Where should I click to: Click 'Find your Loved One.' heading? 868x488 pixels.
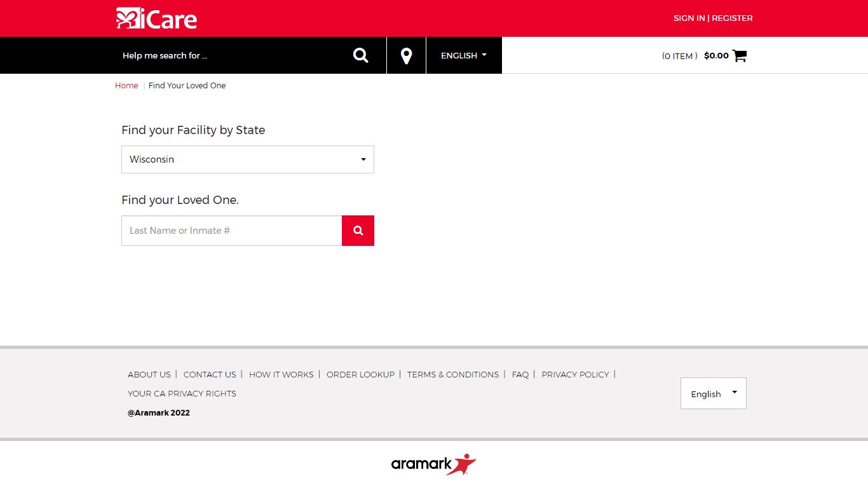tap(180, 200)
